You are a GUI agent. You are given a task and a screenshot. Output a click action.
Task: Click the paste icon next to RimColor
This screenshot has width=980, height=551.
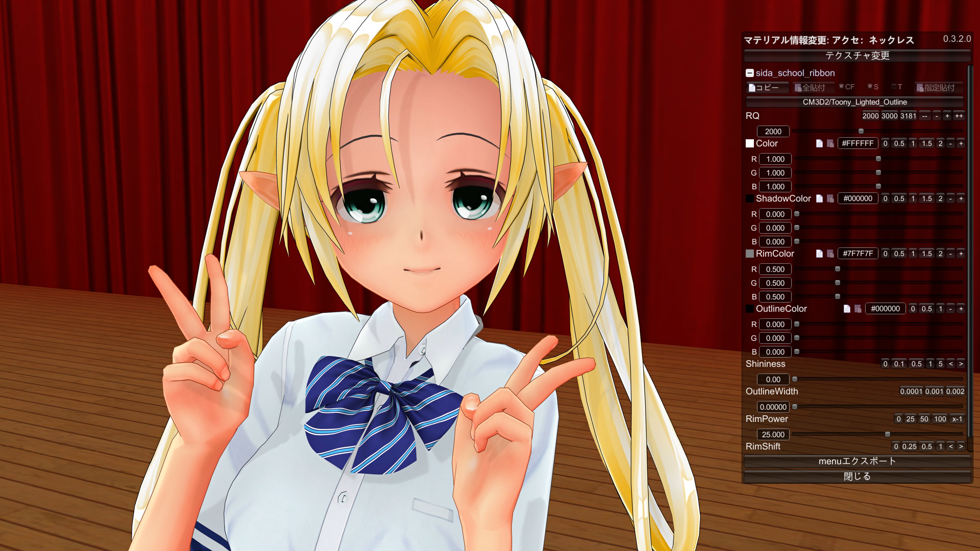pos(830,254)
